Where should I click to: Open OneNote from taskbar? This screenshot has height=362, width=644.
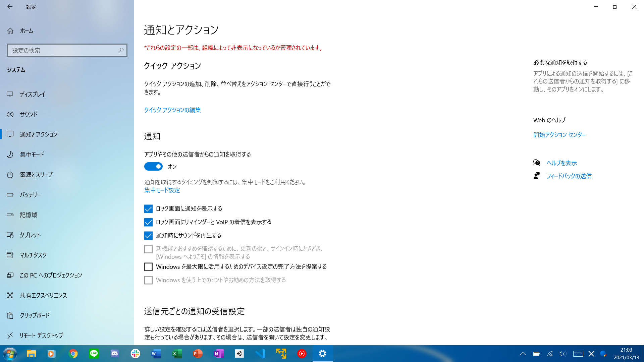219,354
